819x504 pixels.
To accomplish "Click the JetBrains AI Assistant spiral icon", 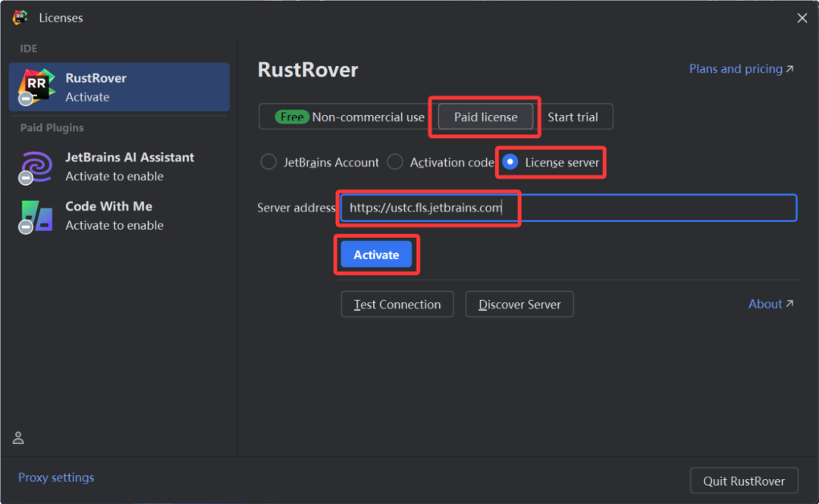I will click(36, 167).
